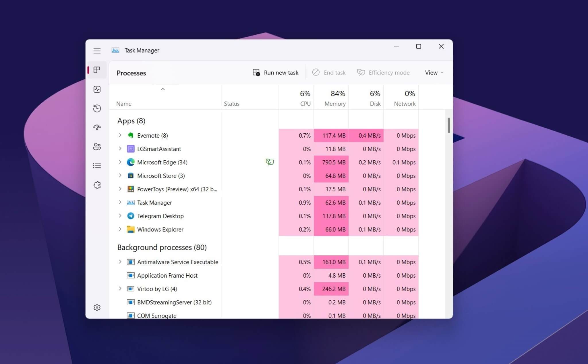Expand the Microsoft Store (3) group
Viewport: 588px width, 364px height.
coord(120,175)
